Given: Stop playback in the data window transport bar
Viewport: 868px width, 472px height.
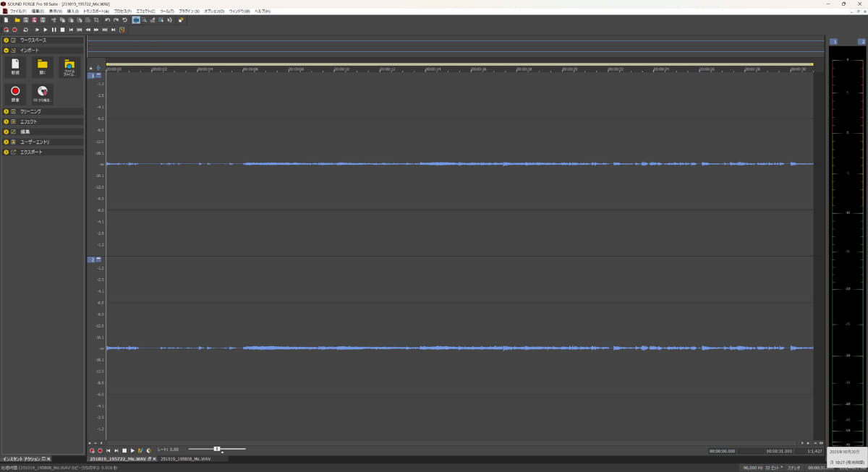Looking at the screenshot, I should (x=124, y=450).
